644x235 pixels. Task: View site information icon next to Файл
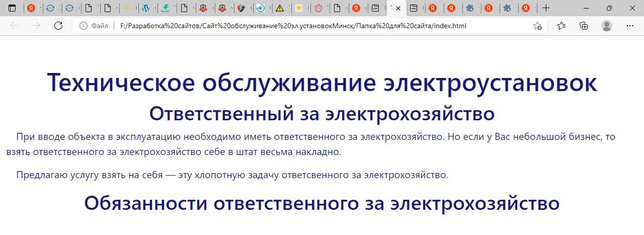coord(84,26)
